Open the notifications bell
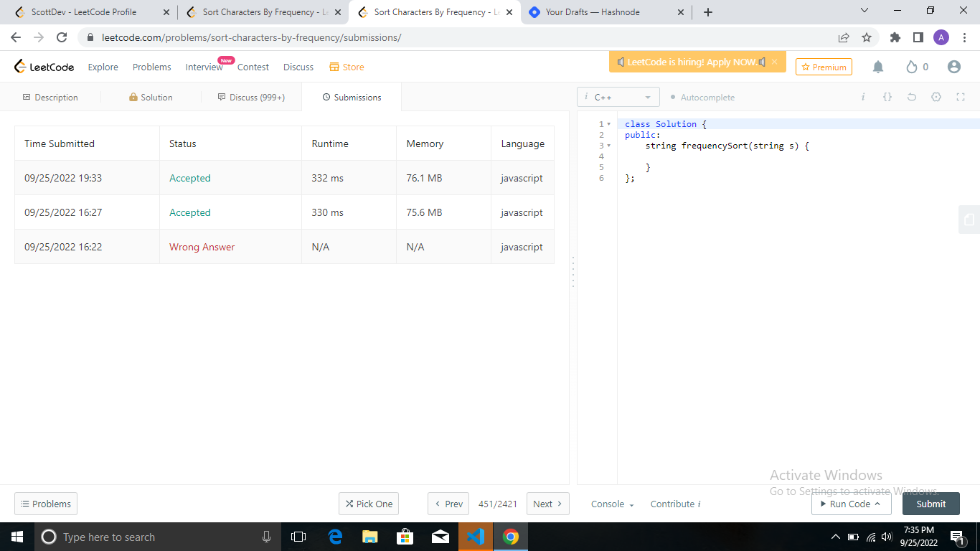 pyautogui.click(x=878, y=67)
